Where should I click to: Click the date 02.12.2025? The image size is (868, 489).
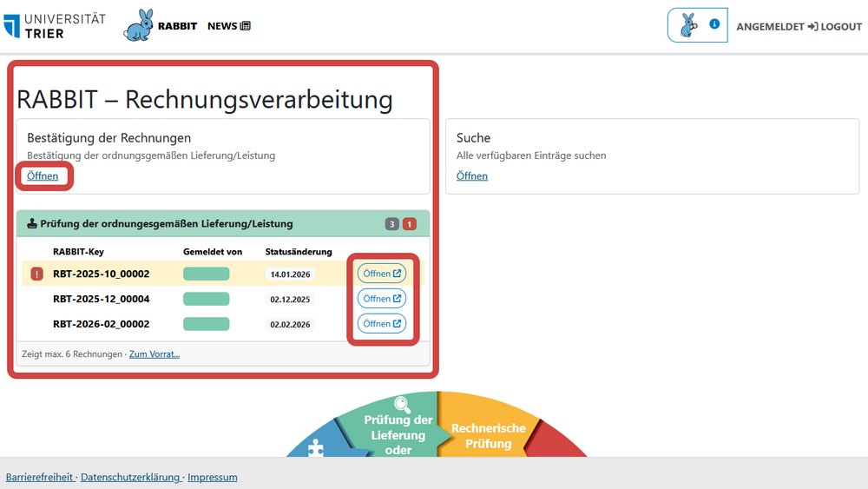pyautogui.click(x=290, y=300)
